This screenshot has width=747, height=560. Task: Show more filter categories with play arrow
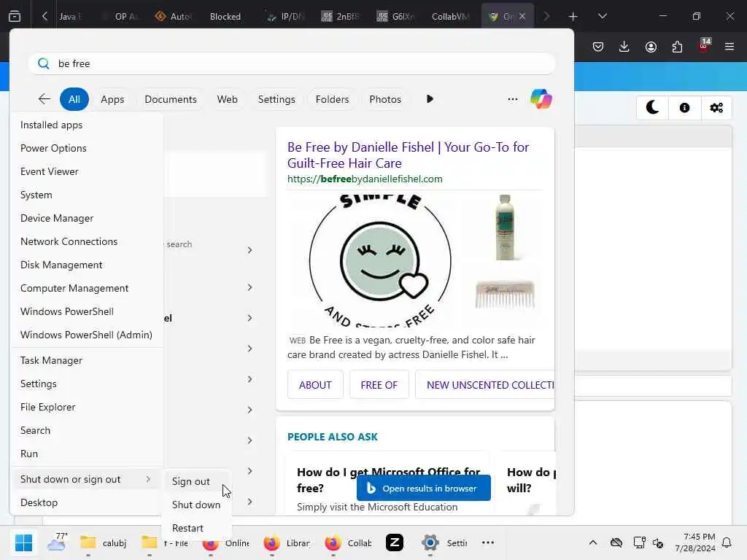pyautogui.click(x=430, y=99)
